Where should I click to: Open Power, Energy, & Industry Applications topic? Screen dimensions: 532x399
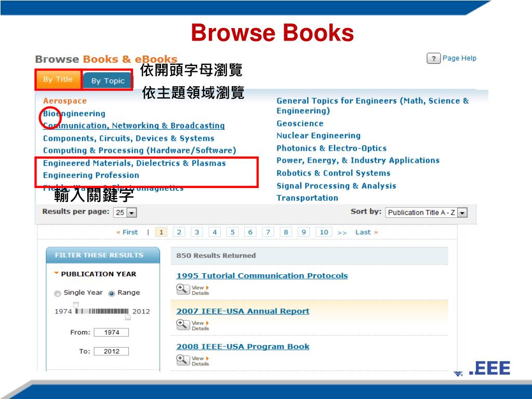(x=358, y=160)
